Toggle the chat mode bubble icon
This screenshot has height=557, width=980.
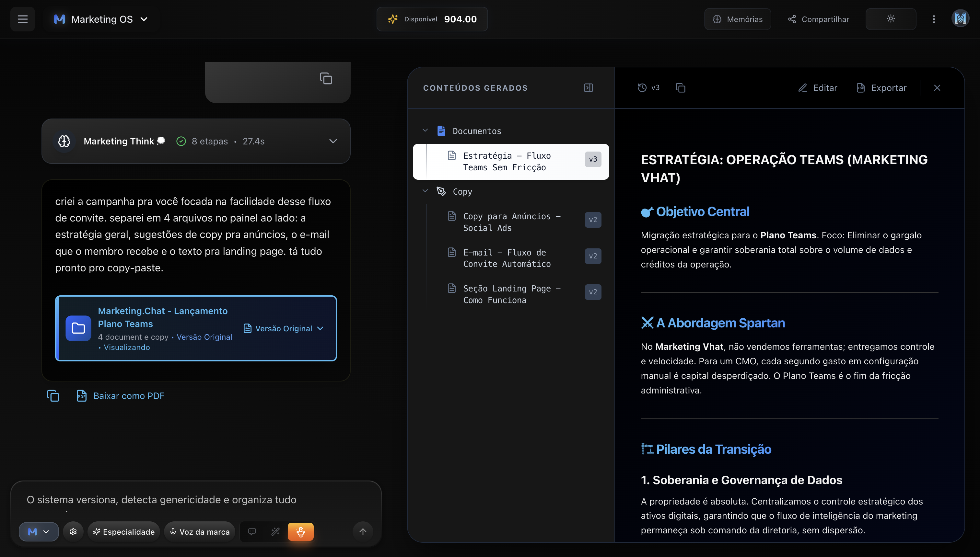252,531
